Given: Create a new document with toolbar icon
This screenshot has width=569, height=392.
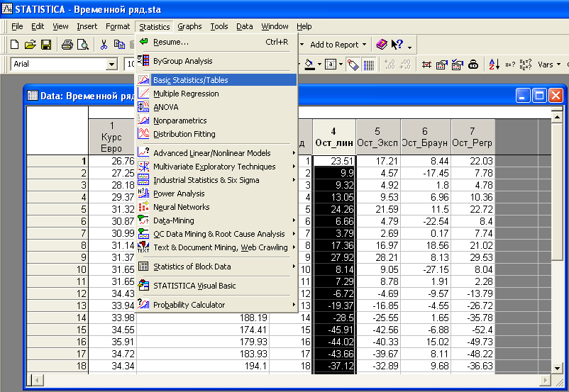Looking at the screenshot, I should (x=14, y=45).
